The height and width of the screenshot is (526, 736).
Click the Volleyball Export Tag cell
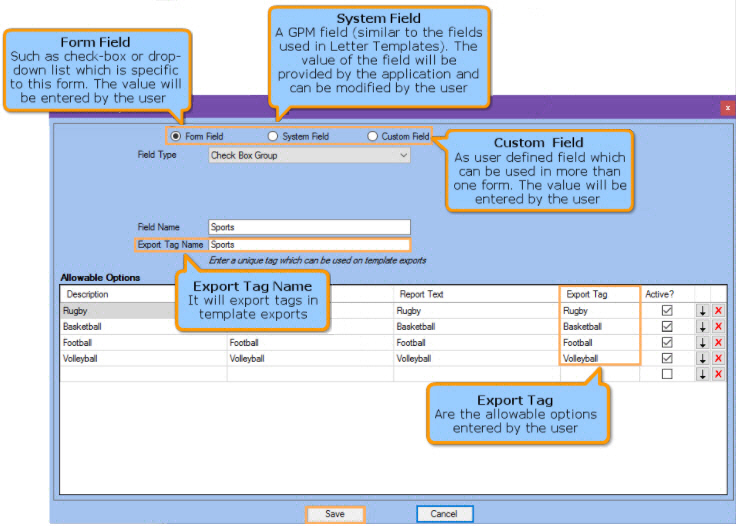coord(598,358)
